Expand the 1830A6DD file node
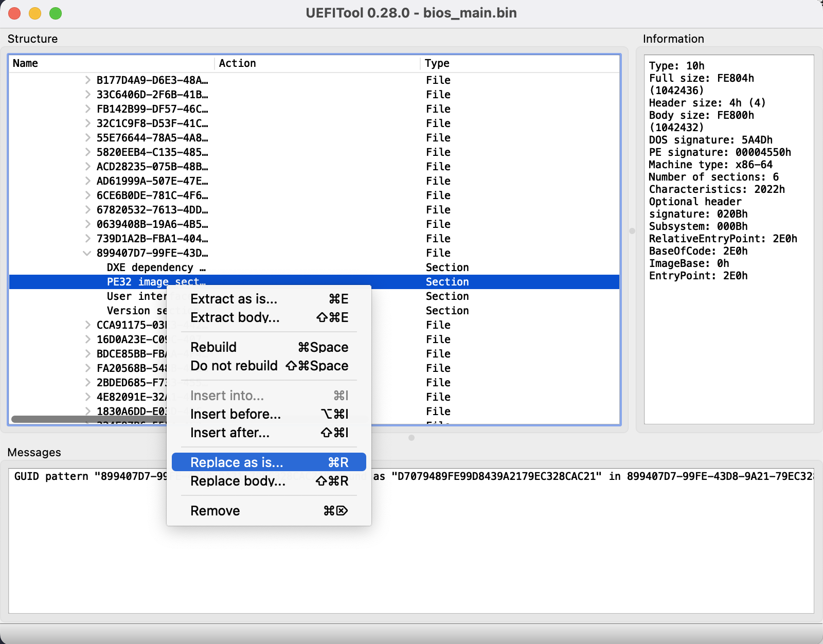This screenshot has width=823, height=644. [88, 411]
